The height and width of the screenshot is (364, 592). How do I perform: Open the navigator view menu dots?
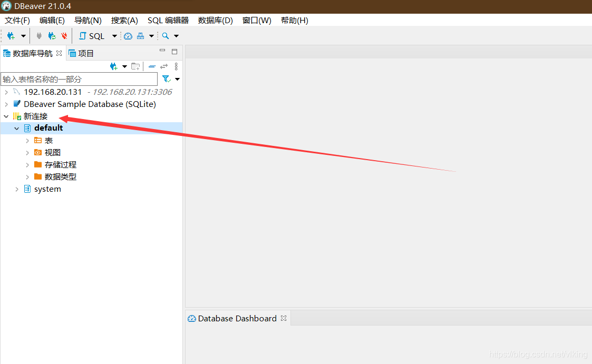click(176, 66)
